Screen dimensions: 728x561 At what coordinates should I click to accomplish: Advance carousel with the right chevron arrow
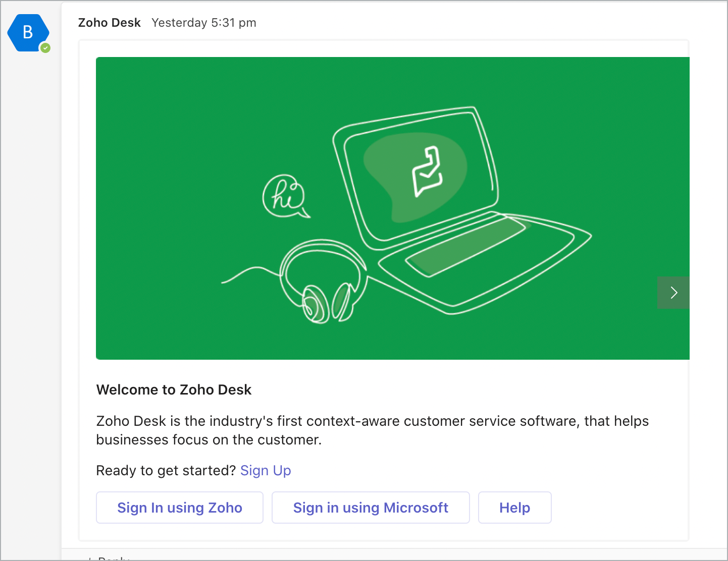coord(673,293)
